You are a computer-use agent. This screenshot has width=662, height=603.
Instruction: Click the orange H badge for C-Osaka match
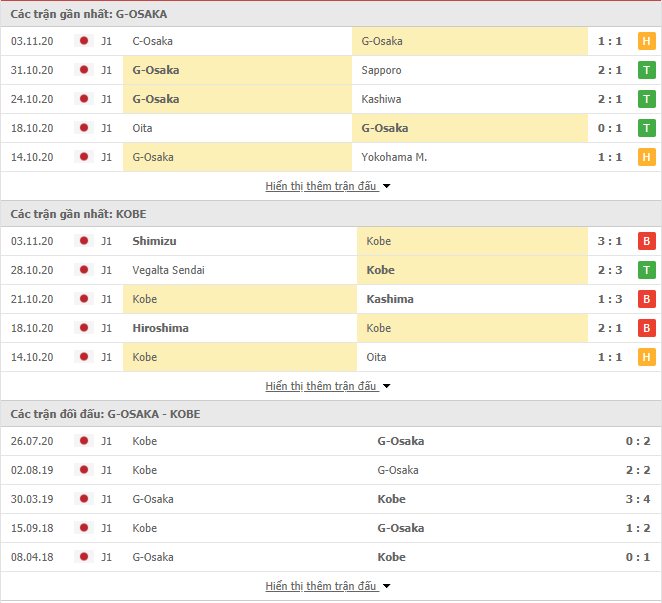pyautogui.click(x=646, y=41)
